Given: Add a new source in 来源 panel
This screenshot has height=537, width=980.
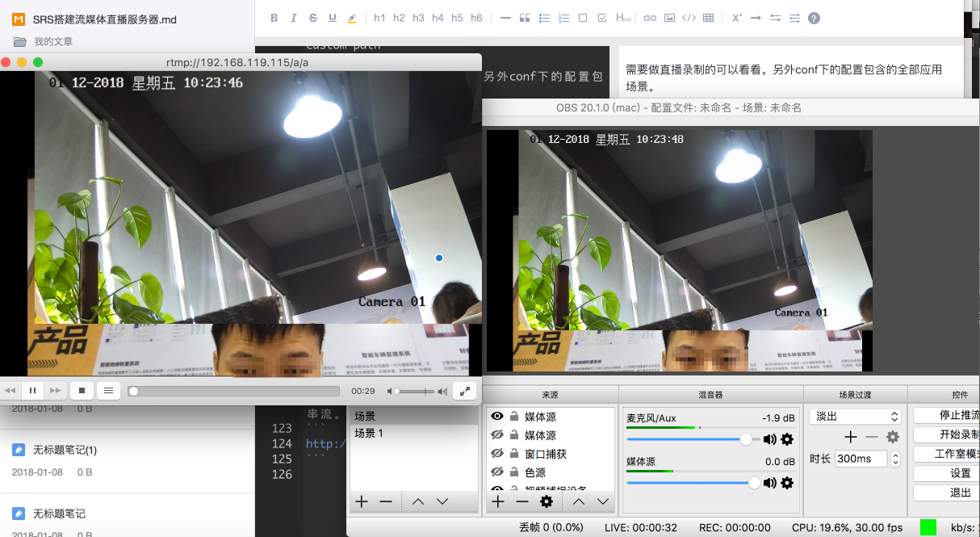Looking at the screenshot, I should [x=498, y=501].
